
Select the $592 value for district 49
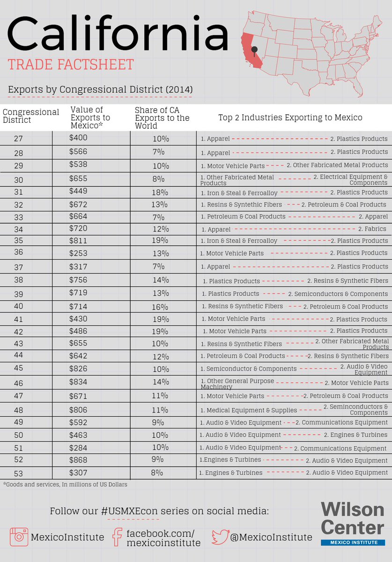point(78,422)
